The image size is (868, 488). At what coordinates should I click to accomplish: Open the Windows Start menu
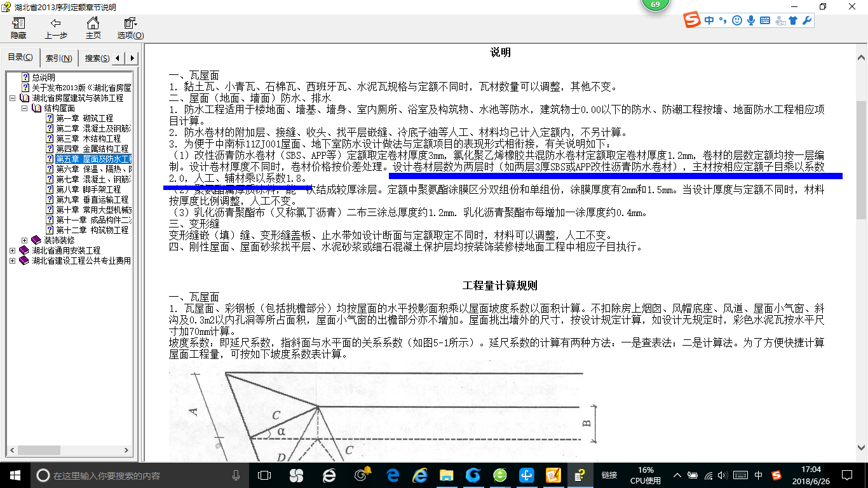pyautogui.click(x=15, y=475)
